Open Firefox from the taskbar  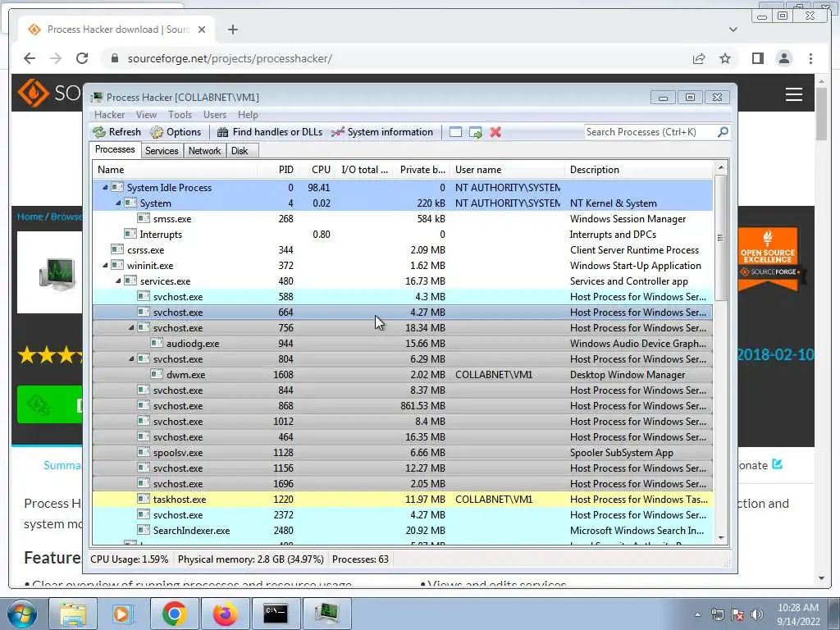tap(226, 614)
